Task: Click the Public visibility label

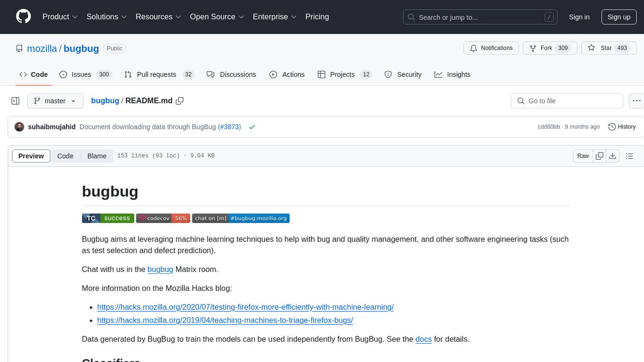Action: point(115,48)
